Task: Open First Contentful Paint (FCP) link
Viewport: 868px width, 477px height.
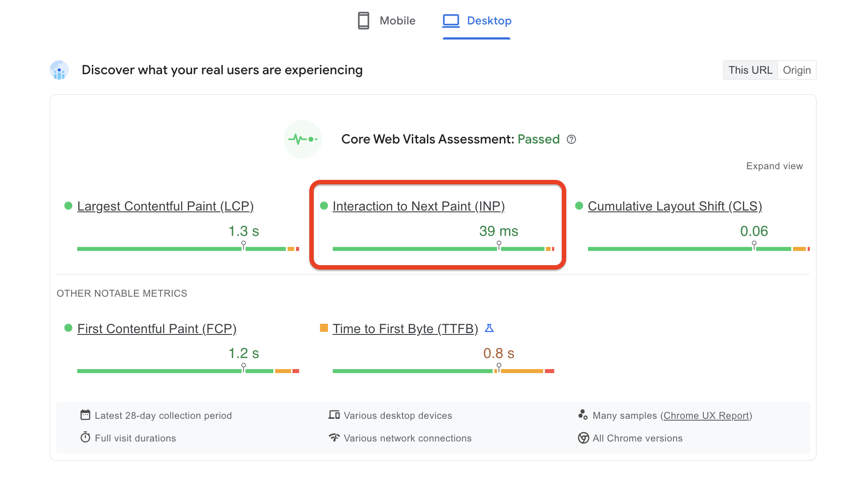Action: [157, 329]
